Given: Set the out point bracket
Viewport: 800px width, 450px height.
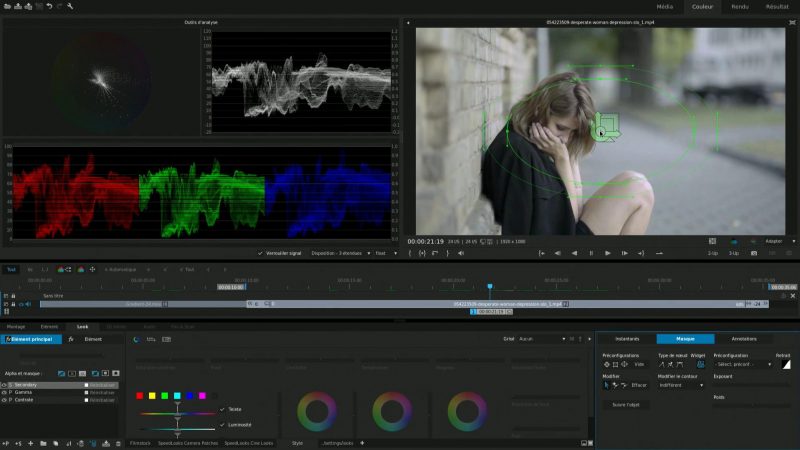Looking at the screenshot, I should tap(447, 253).
